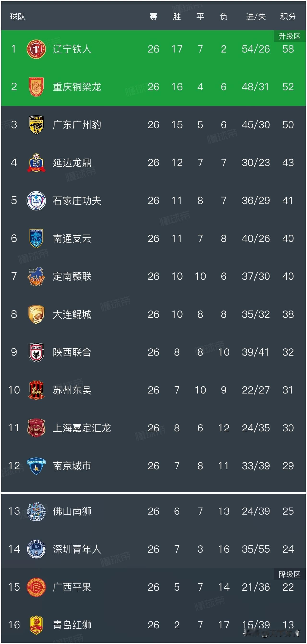Select the 胜 column header
This screenshot has height=644, width=307.
[177, 17]
